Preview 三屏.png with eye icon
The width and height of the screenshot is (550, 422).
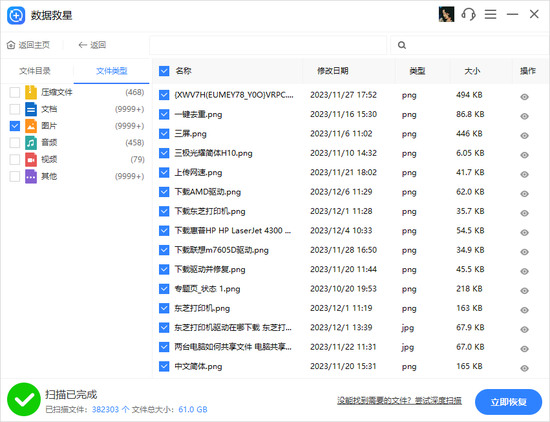pyautogui.click(x=524, y=135)
